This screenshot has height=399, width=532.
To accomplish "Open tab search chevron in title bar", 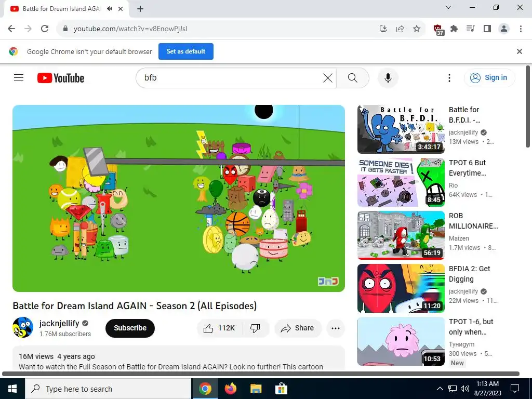I will pyautogui.click(x=448, y=7).
